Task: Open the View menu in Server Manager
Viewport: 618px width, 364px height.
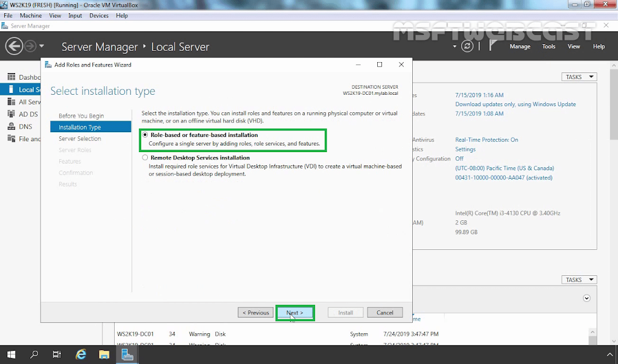Action: [573, 46]
